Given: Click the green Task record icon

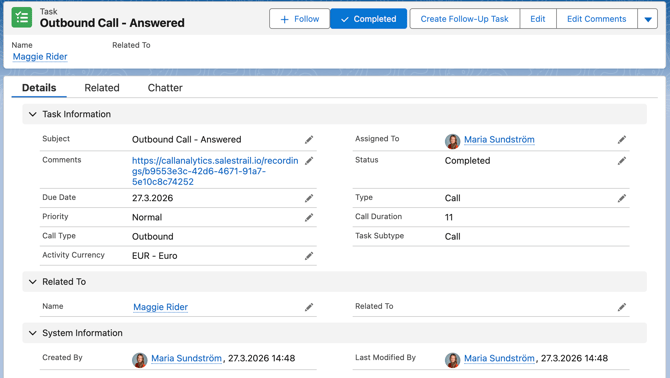Looking at the screenshot, I should (x=21, y=18).
